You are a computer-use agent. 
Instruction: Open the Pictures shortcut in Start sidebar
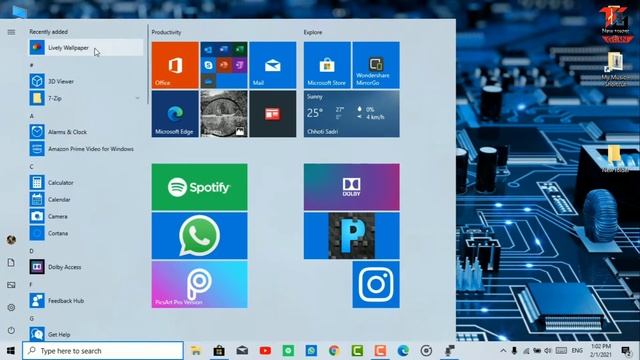[11, 285]
